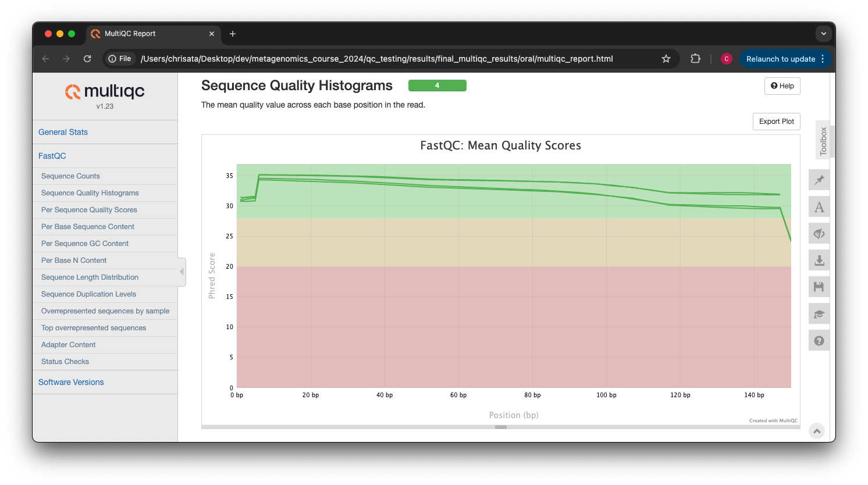The width and height of the screenshot is (868, 485).
Task: Open the pin/highlight samples toolbox icon
Action: coord(819,180)
